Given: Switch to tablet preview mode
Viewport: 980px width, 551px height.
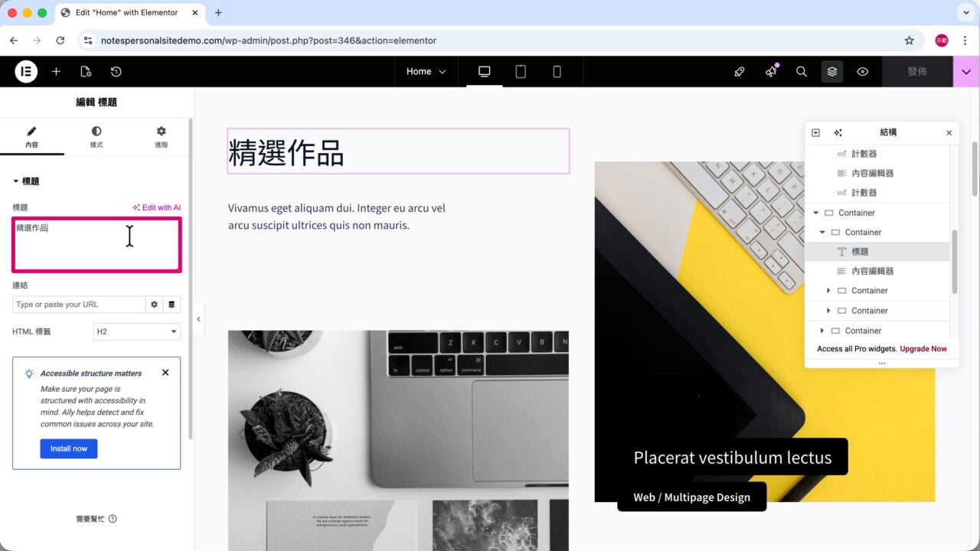Looking at the screenshot, I should 521,71.
